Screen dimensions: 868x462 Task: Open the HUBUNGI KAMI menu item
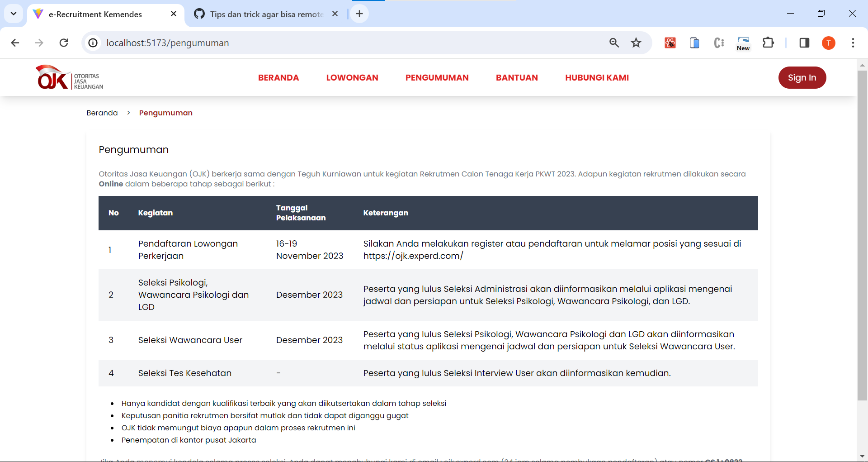click(x=597, y=77)
